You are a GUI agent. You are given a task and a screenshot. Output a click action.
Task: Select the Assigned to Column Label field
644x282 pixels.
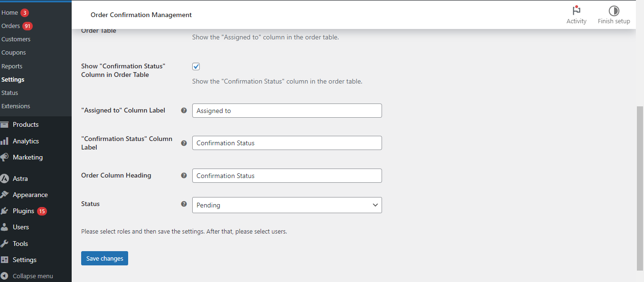(x=287, y=110)
